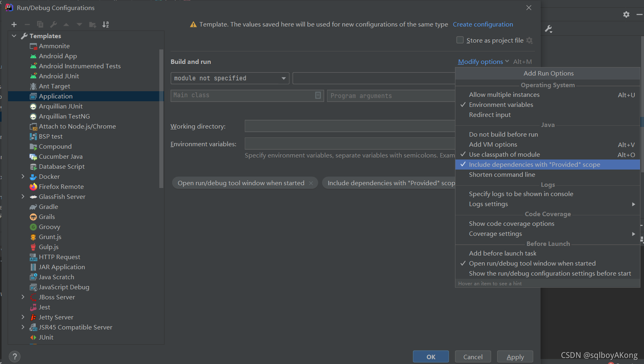Click the Edit Templates wrench icon in toolbar
The width and height of the screenshot is (644, 364).
pyautogui.click(x=53, y=25)
